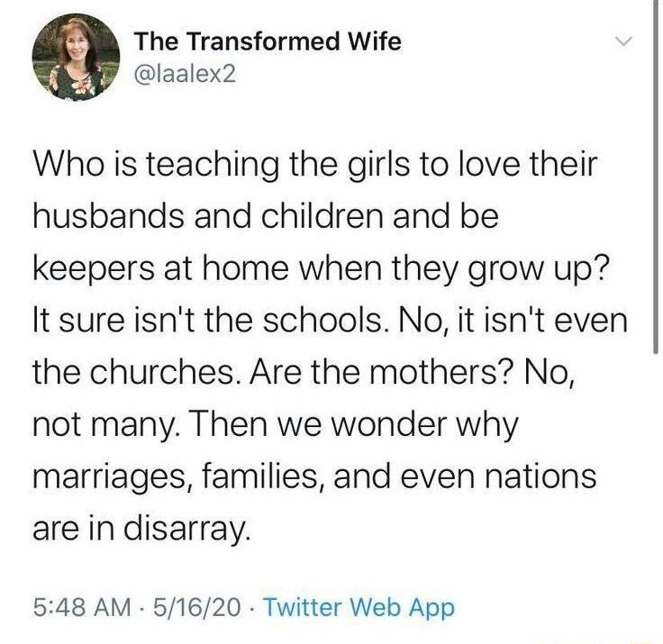663x644 pixels.
Task: Open The Transformed Wife display name
Action: tap(268, 41)
